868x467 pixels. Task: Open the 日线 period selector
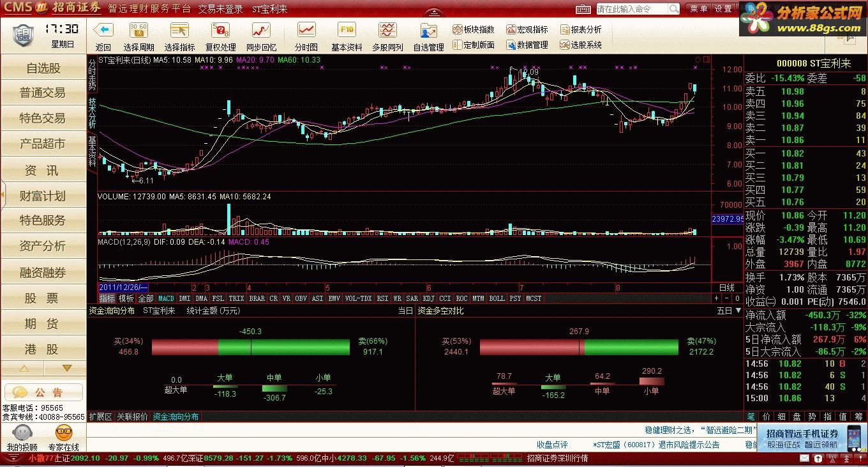(727, 287)
